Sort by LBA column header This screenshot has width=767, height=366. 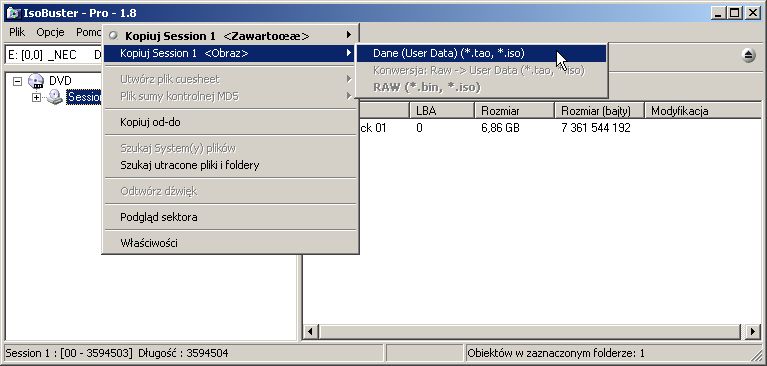click(x=442, y=111)
